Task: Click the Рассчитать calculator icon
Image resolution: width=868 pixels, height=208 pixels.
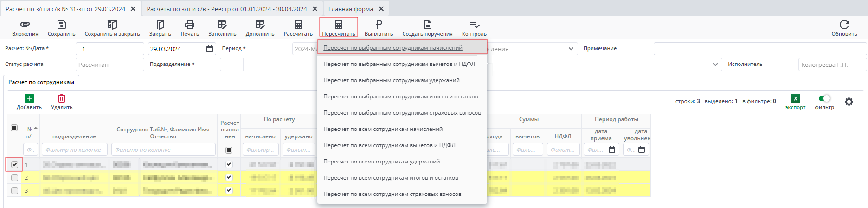Action: (298, 24)
